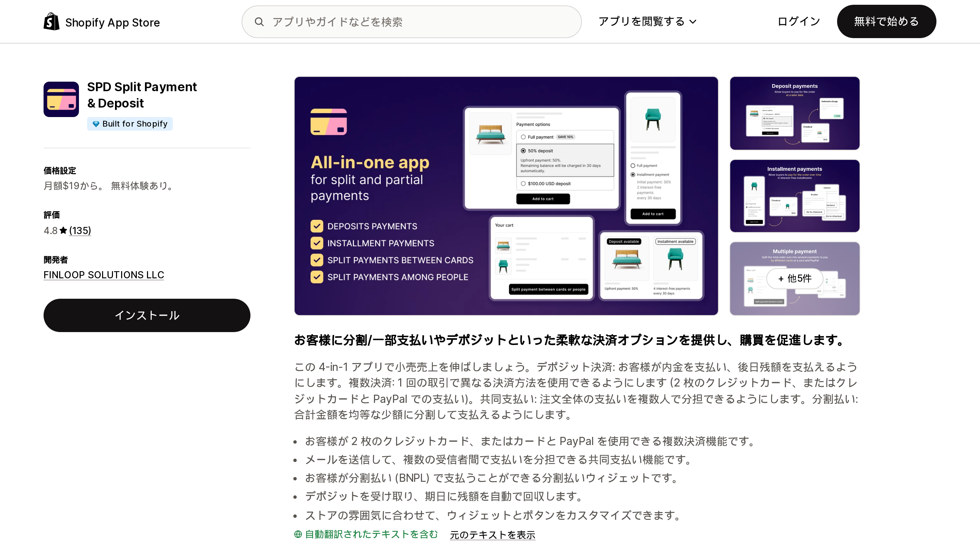Screen dimensions: 980x558
Task: Click 元のテキストを表示 link
Action: tap(492, 535)
